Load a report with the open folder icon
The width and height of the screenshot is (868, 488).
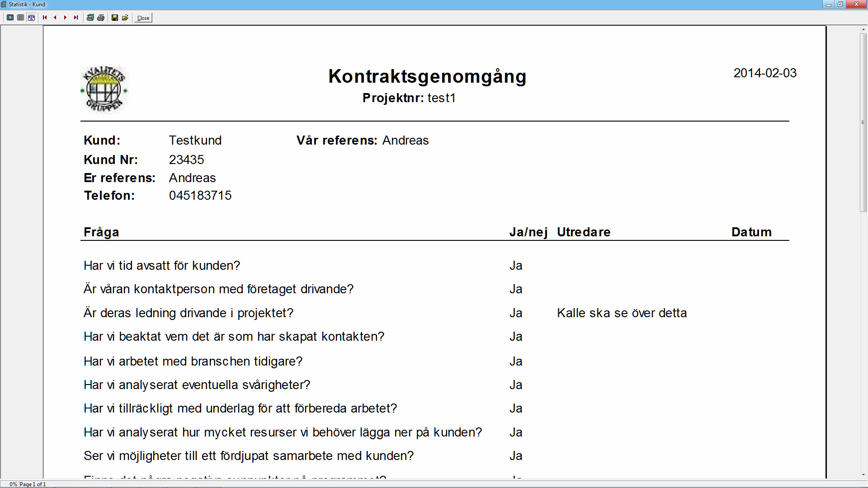(125, 18)
